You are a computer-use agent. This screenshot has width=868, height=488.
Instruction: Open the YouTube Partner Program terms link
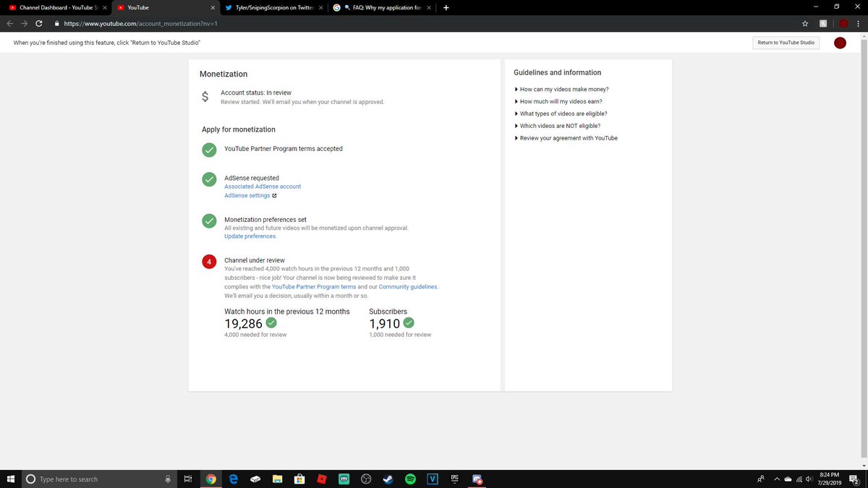314,287
